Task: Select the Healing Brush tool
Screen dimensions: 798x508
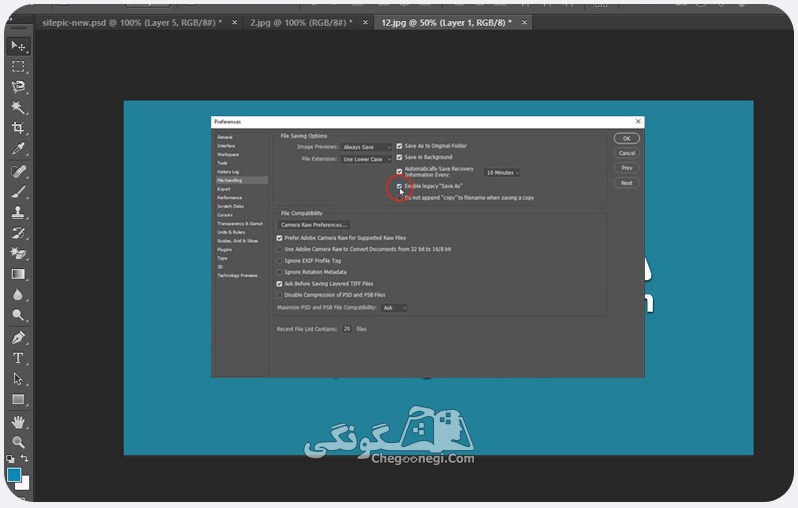Action: tap(18, 172)
